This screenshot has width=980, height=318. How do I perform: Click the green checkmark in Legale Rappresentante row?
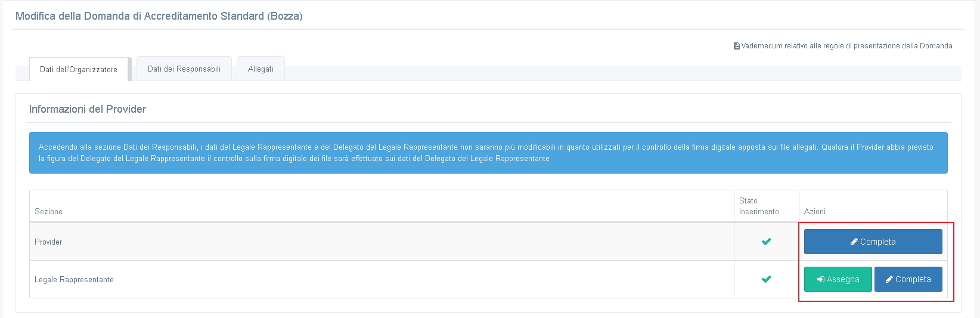767,279
